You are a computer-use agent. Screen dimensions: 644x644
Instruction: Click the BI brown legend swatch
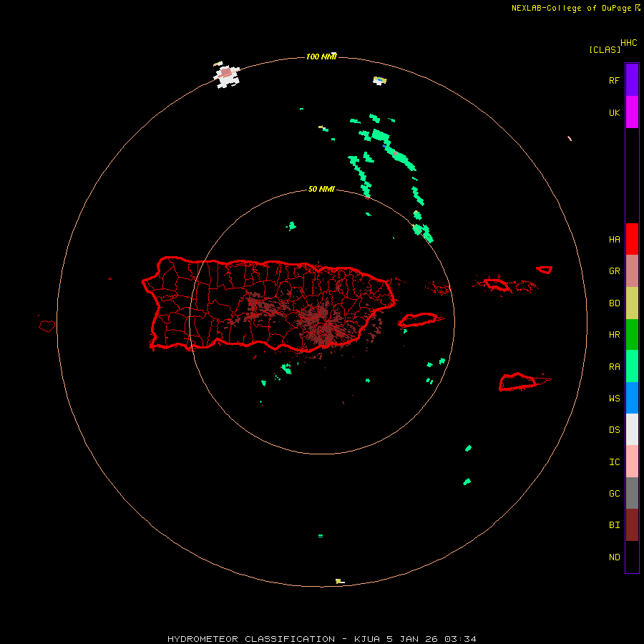(x=632, y=525)
